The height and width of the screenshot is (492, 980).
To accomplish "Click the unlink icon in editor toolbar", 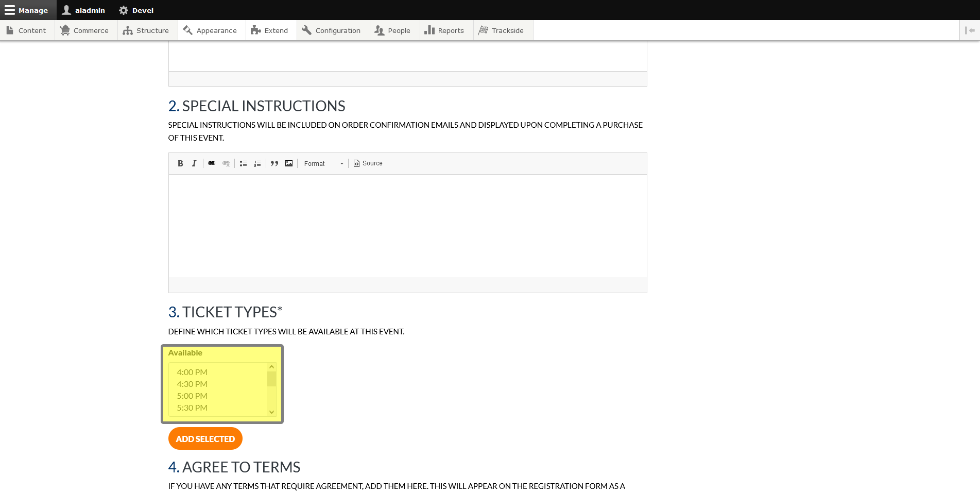I will (226, 163).
